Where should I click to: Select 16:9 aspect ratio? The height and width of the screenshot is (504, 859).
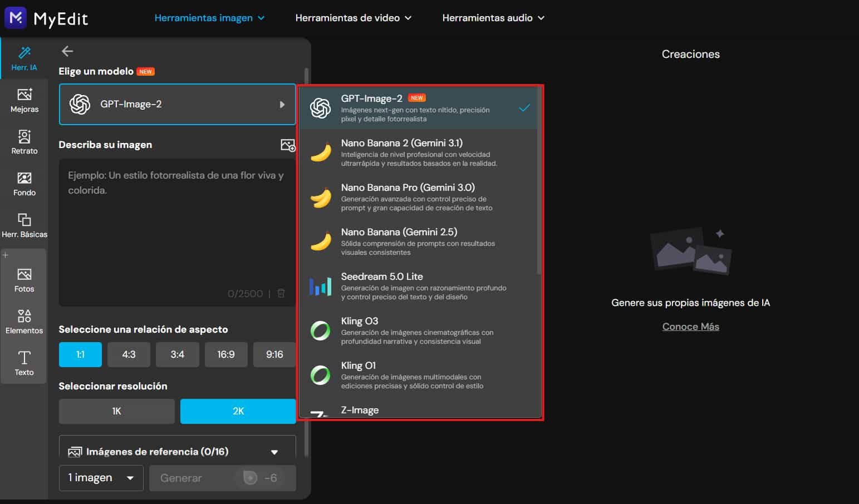[x=225, y=354]
